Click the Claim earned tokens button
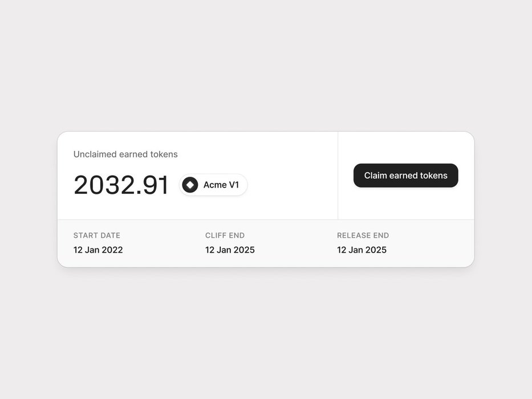532x399 pixels. click(x=406, y=176)
